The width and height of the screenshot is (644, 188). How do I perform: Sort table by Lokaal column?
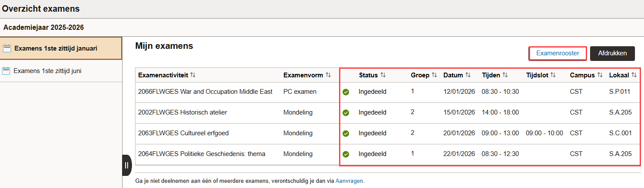click(634, 75)
